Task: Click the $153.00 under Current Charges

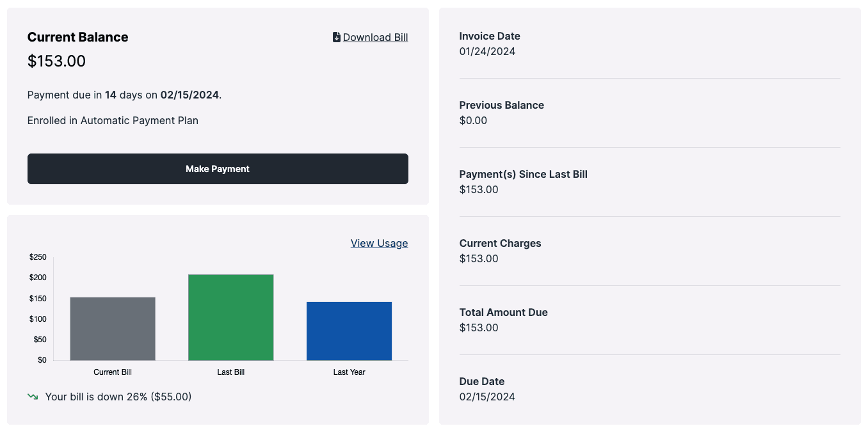Action: coord(479,258)
